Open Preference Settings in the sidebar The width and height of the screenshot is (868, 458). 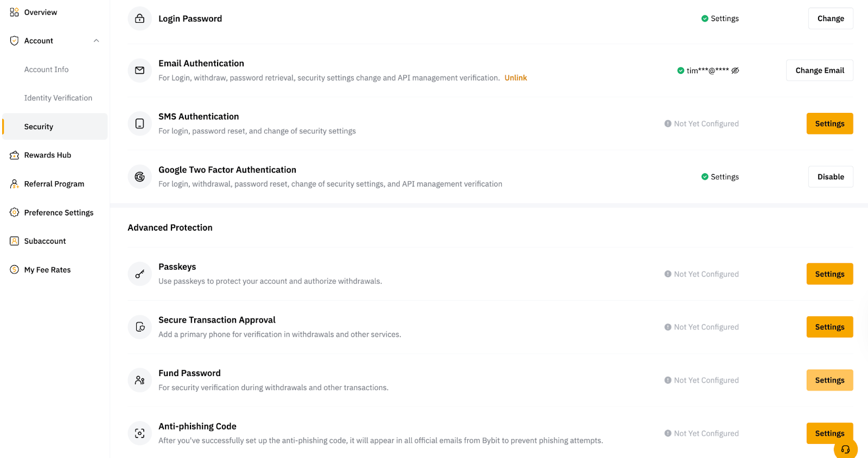point(59,213)
